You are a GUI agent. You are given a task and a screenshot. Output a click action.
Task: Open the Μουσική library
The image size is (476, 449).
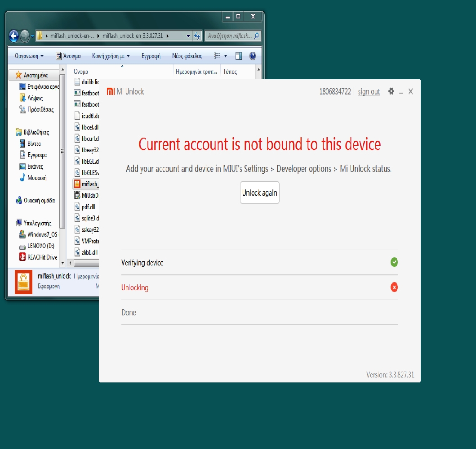33,178
